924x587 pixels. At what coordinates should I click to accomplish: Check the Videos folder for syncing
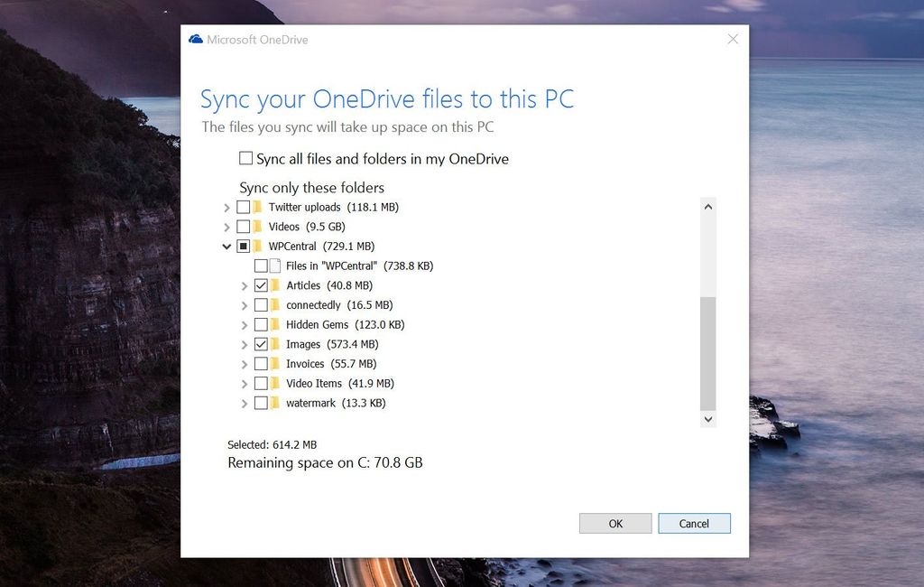[x=242, y=227]
